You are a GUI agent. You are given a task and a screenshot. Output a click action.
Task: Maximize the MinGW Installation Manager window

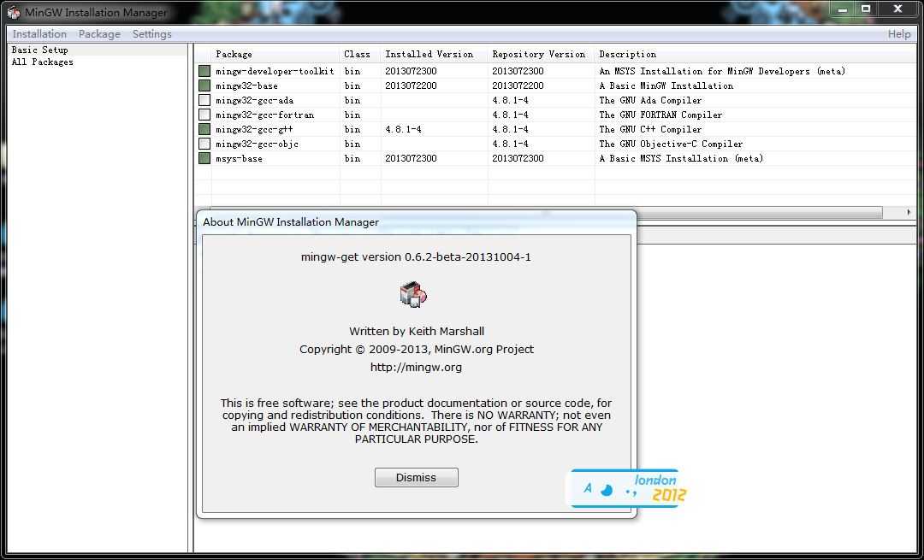pyautogui.click(x=866, y=9)
